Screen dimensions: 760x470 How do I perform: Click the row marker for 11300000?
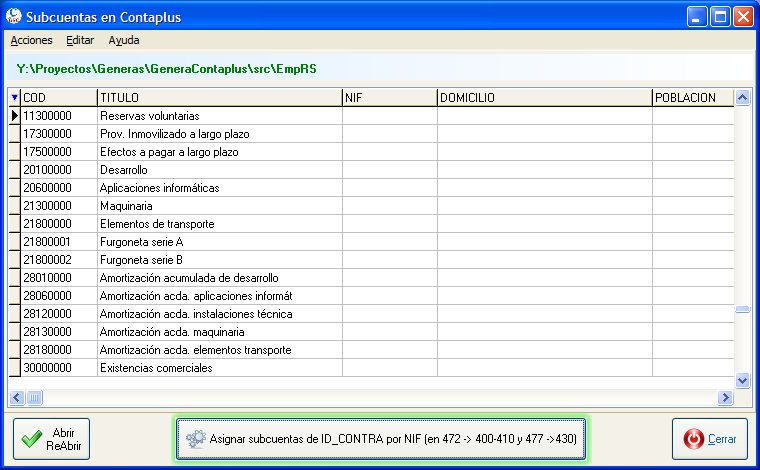click(x=15, y=115)
